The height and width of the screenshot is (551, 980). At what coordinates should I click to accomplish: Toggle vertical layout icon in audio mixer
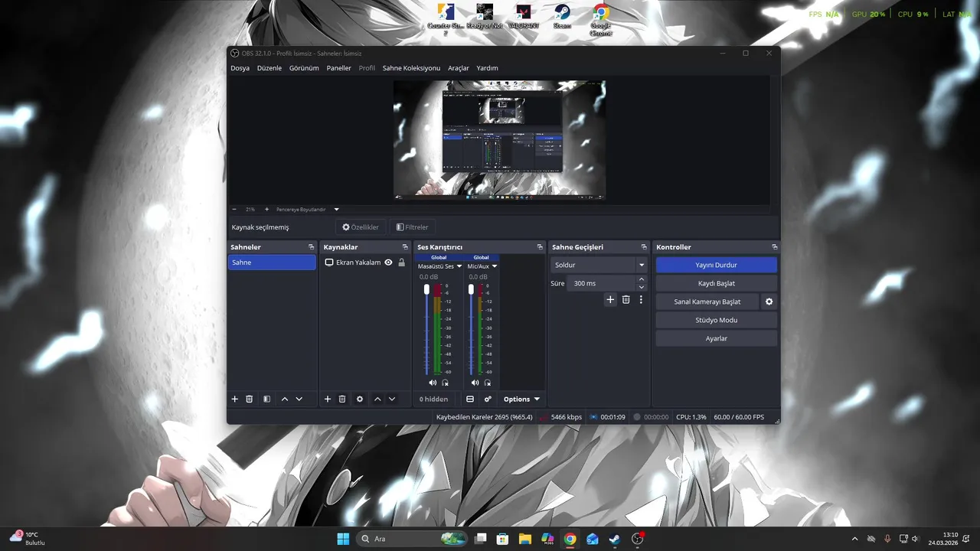470,399
